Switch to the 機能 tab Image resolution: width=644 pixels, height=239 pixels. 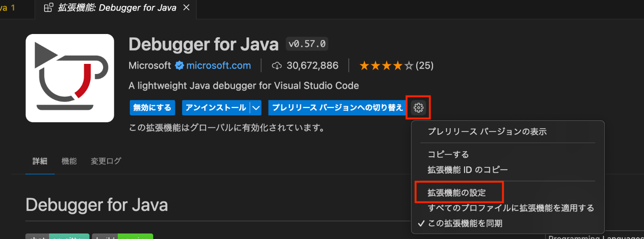(69, 161)
